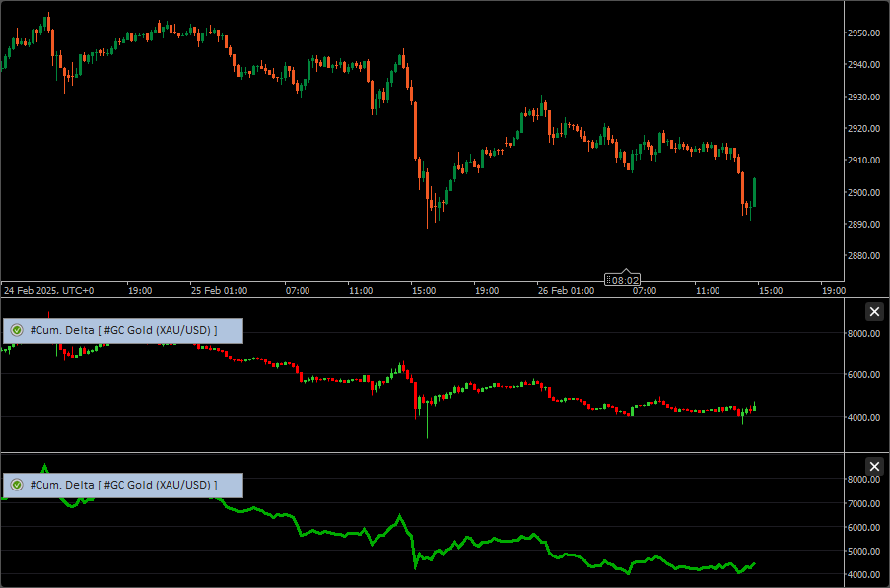
Task: Close the candlestick Cum. Delta indicator panel
Action: tap(874, 312)
